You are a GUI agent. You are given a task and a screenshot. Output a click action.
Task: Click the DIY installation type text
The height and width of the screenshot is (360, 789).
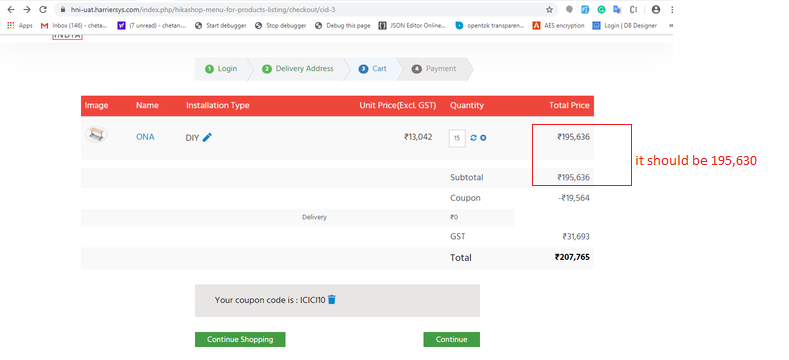(x=192, y=137)
